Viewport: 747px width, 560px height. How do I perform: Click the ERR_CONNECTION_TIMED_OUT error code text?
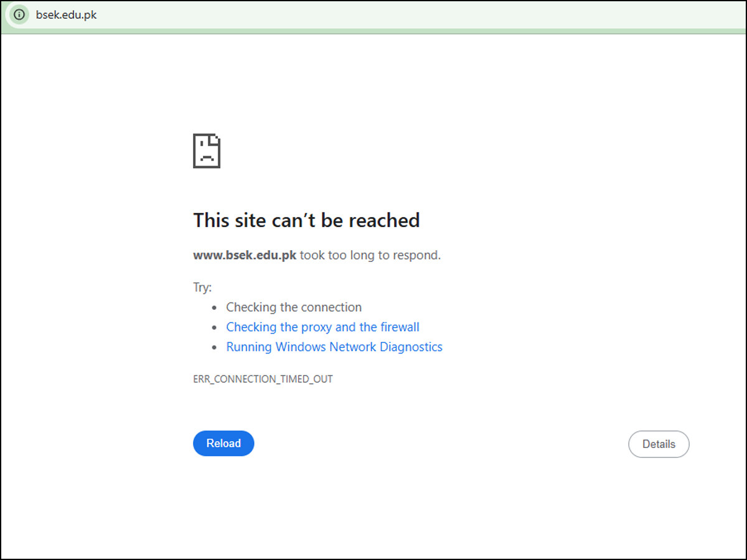(x=263, y=379)
